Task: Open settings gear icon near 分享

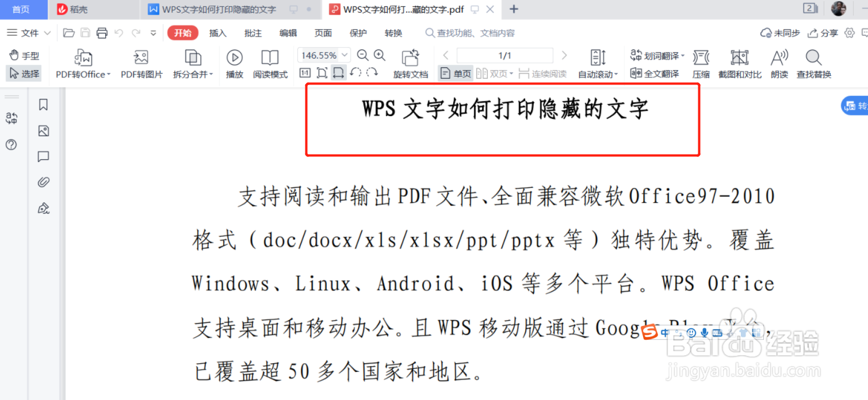Action: click(850, 33)
